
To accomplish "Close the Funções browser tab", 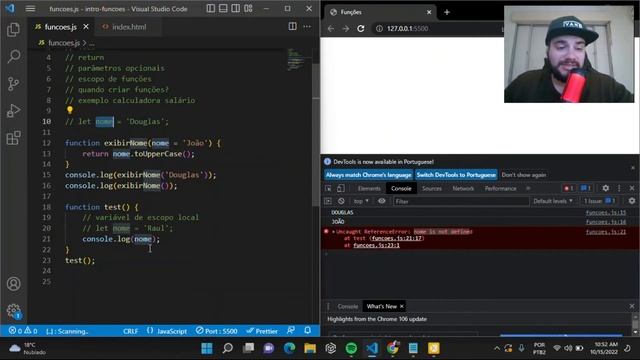I will pos(429,12).
